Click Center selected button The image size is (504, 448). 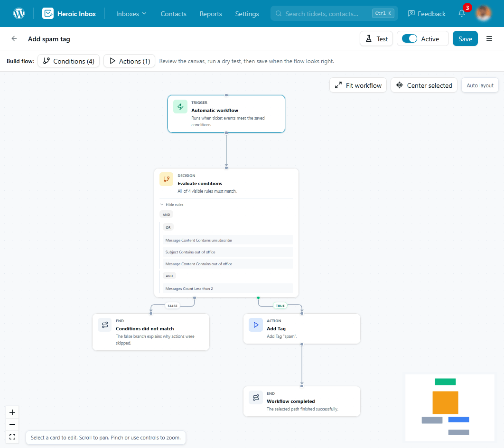(424, 85)
